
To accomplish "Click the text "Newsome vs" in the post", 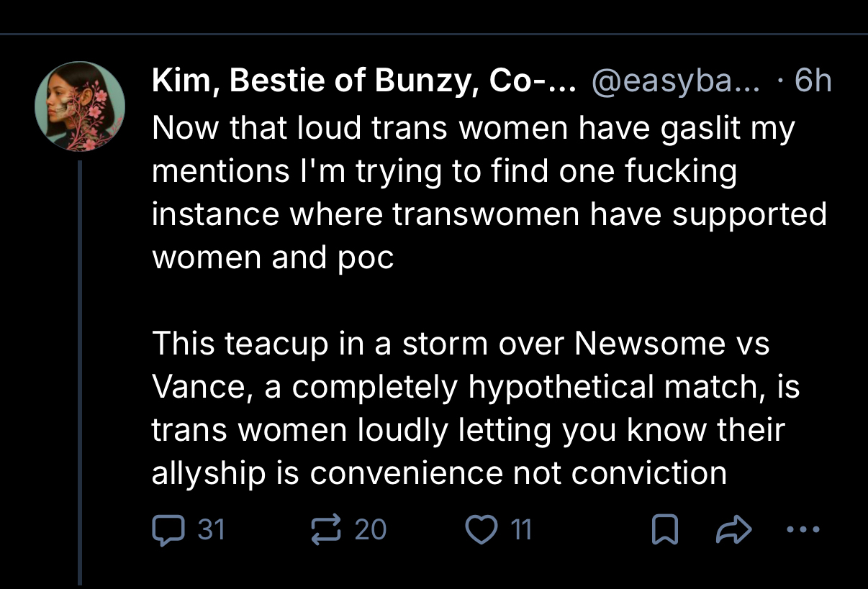I will pos(672,344).
